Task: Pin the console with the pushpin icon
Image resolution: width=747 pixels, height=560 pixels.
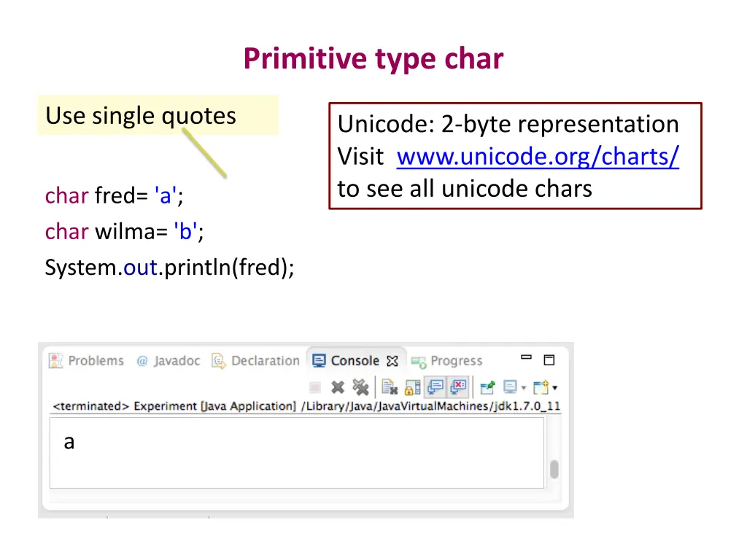Action: click(x=487, y=387)
